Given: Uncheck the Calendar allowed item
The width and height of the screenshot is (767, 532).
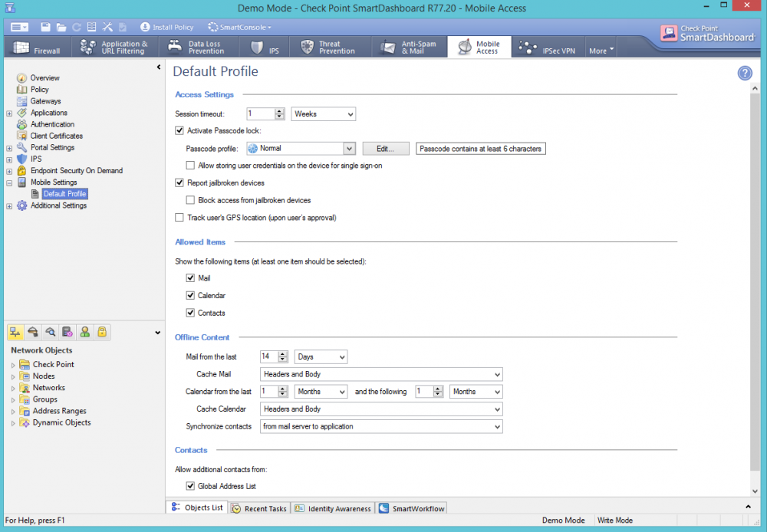Looking at the screenshot, I should click(190, 295).
